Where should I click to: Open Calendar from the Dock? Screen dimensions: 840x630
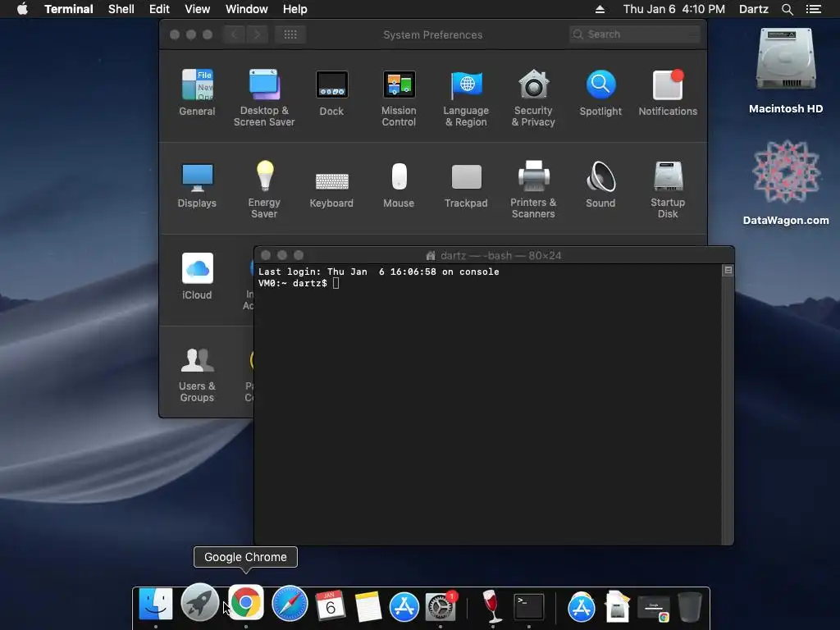pos(330,605)
